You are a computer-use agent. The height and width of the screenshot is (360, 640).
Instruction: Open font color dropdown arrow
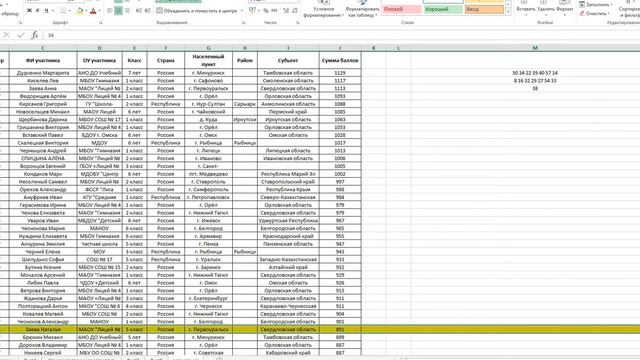pyautogui.click(x=100, y=11)
